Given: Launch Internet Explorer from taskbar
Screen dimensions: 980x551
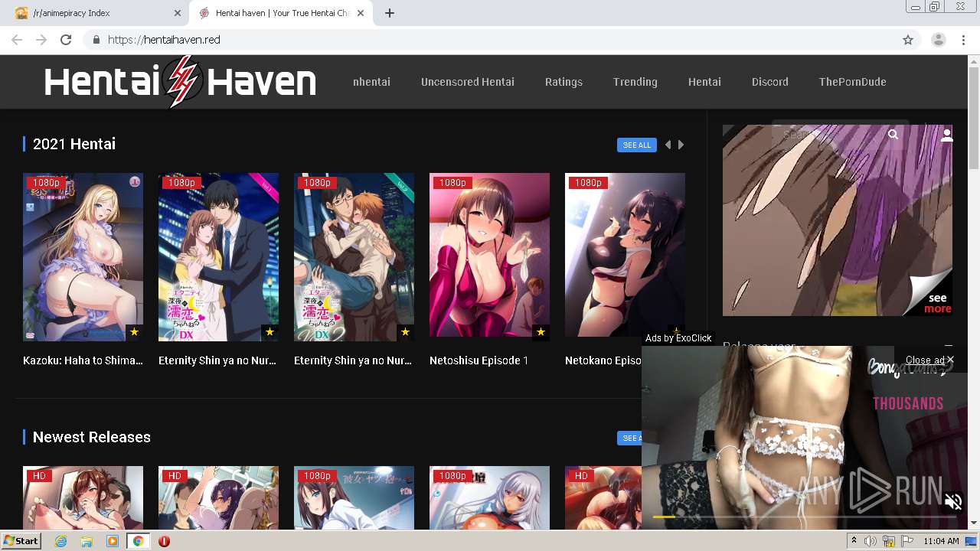Looking at the screenshot, I should click(x=60, y=541).
